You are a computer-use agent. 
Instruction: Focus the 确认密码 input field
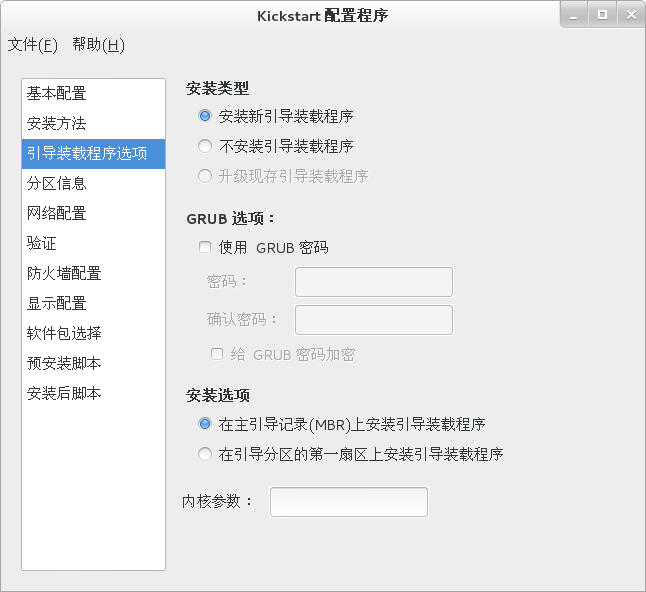point(374,320)
